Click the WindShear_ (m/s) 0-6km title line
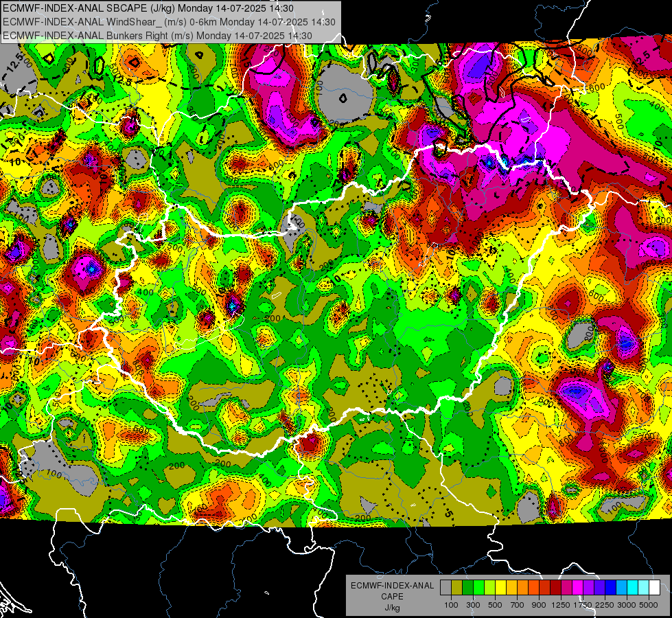Screen dimensions: 672x618 [x=169, y=22]
